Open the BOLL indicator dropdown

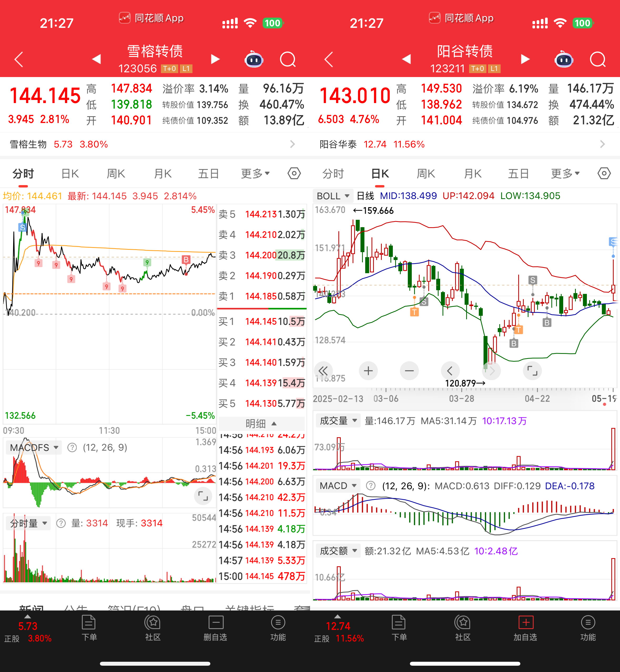point(333,196)
